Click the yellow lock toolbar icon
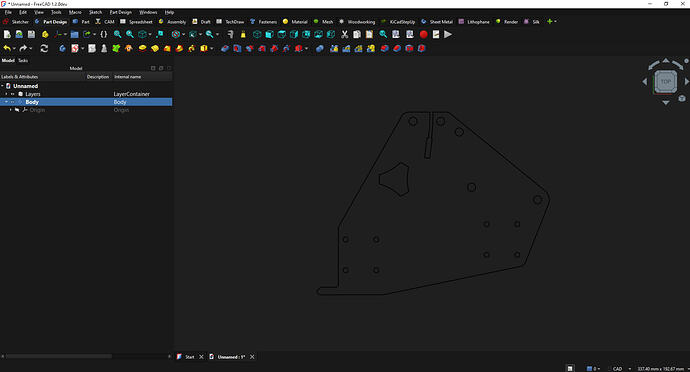690x372 pixels. 243,34
